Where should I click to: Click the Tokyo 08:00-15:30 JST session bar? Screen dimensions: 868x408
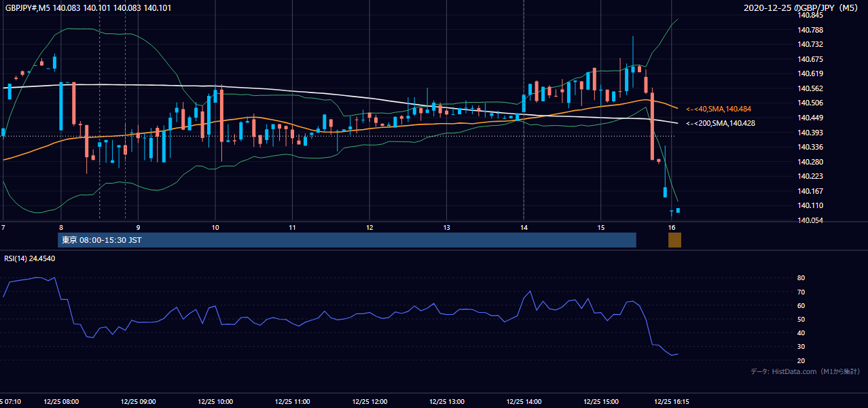346,240
